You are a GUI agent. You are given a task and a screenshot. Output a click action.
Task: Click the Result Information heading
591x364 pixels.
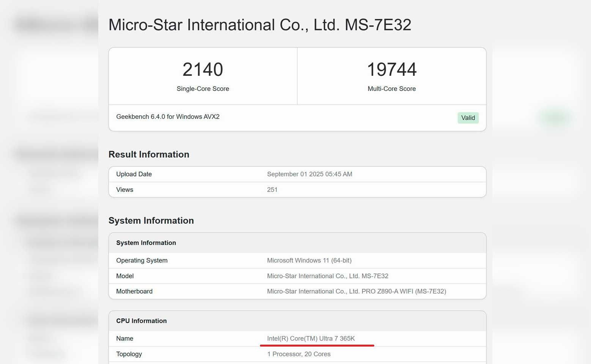149,154
